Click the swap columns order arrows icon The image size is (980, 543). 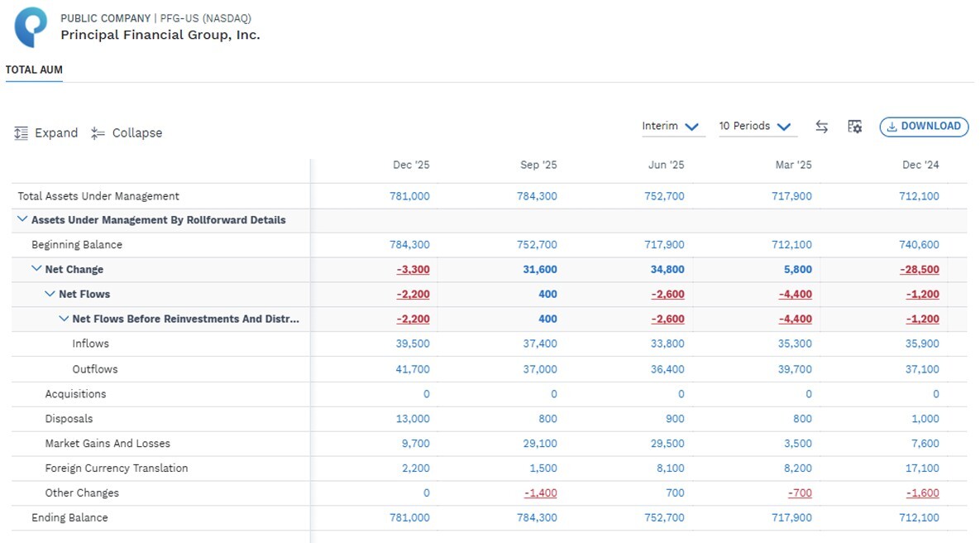pyautogui.click(x=822, y=127)
